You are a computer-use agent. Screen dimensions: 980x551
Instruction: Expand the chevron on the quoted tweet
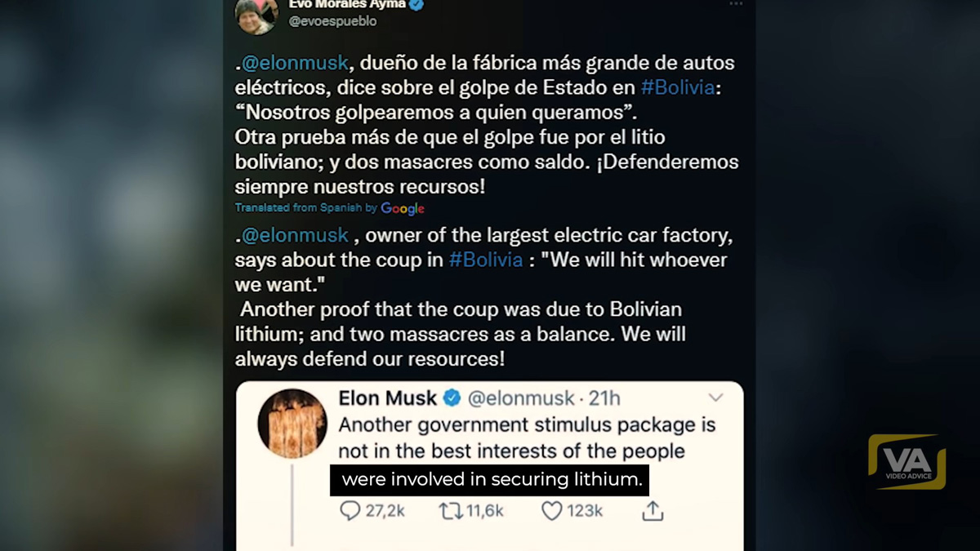(715, 398)
